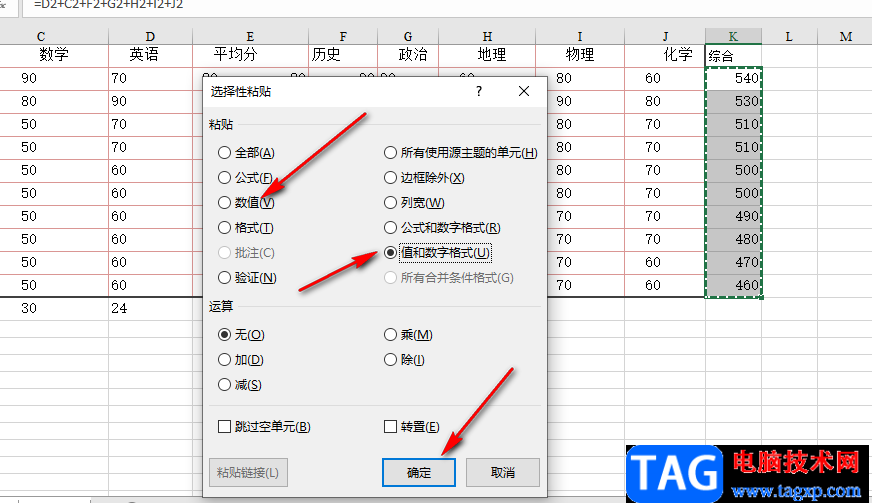Click the cell containing 30
Viewport: 872px width, 503px height.
(54, 308)
